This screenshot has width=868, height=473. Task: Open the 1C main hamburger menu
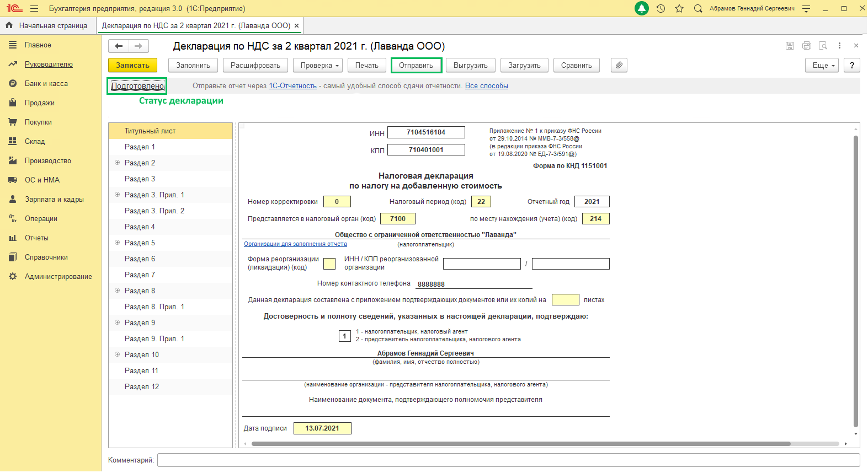pyautogui.click(x=34, y=9)
